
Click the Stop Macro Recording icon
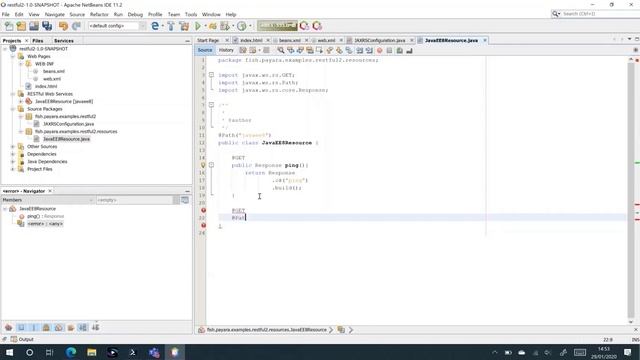389,50
